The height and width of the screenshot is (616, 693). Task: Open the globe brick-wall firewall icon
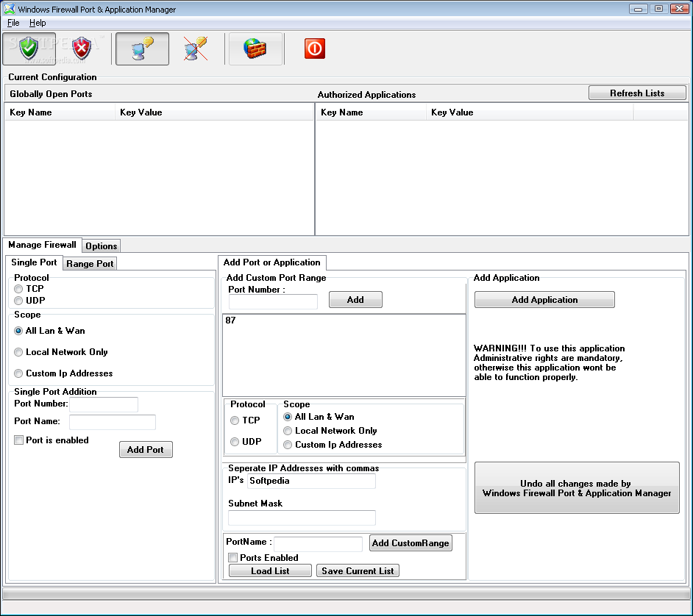255,49
